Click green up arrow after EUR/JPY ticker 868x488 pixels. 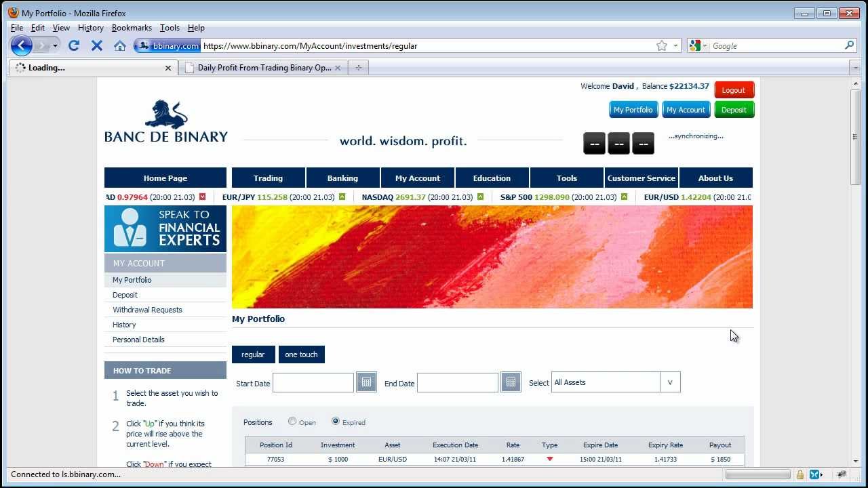[342, 197]
